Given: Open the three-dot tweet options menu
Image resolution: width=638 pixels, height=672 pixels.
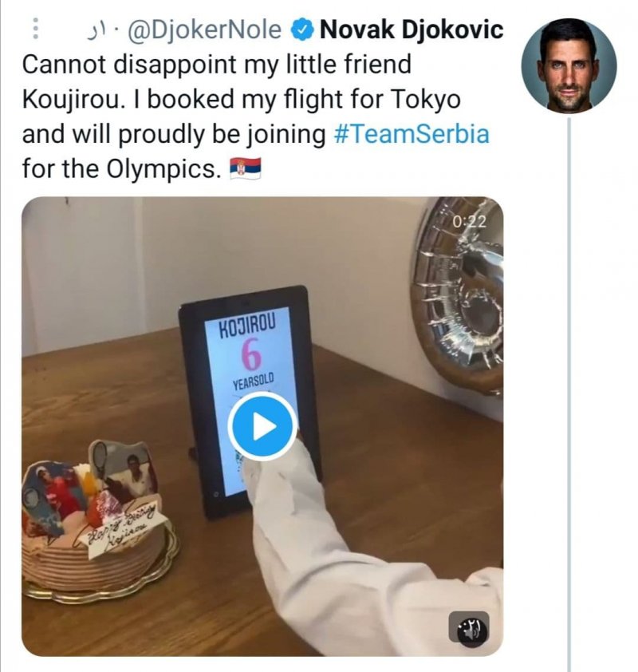Looking at the screenshot, I should 36,28.
